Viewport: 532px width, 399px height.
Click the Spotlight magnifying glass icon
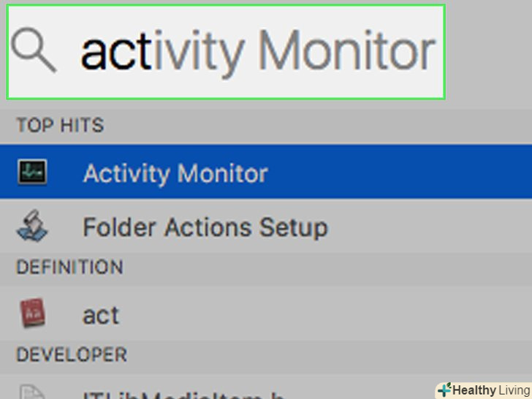tap(34, 53)
